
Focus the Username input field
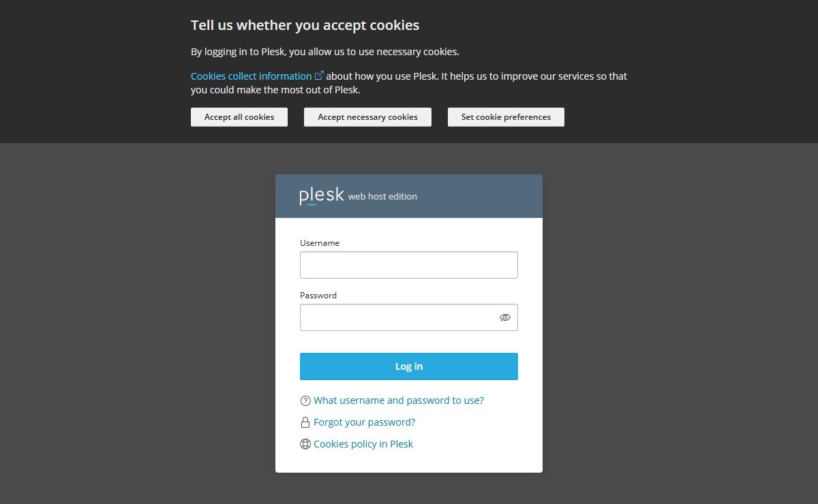(409, 265)
